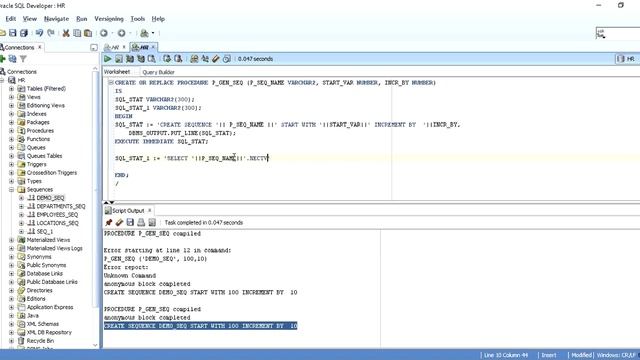640x360 pixels.
Task: Click the Copy icon in main toolbar
Action: (77, 33)
